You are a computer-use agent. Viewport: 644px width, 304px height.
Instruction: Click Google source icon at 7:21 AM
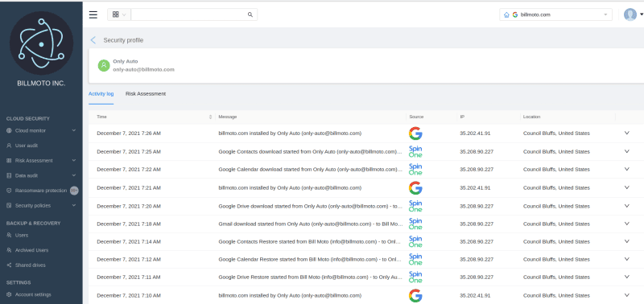click(x=415, y=188)
